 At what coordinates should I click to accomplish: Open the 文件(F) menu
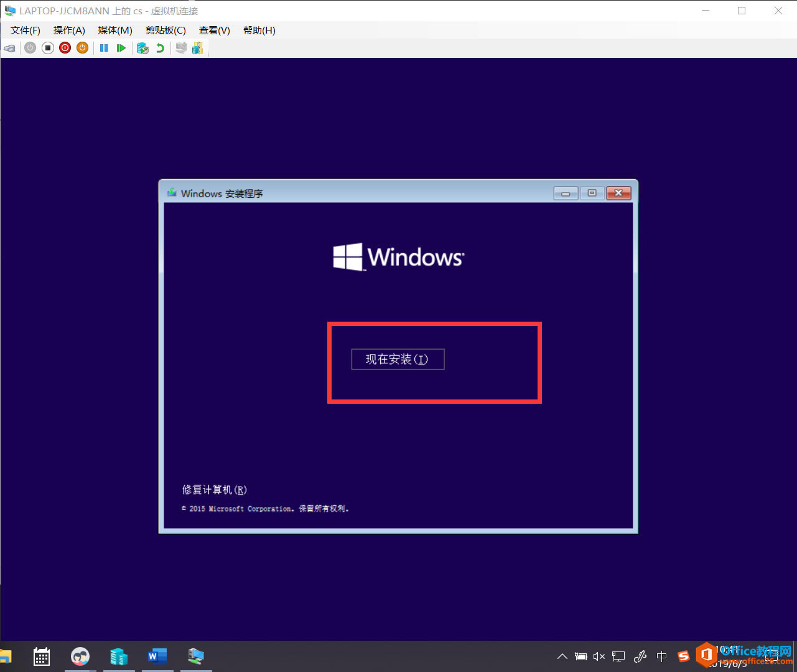point(26,30)
